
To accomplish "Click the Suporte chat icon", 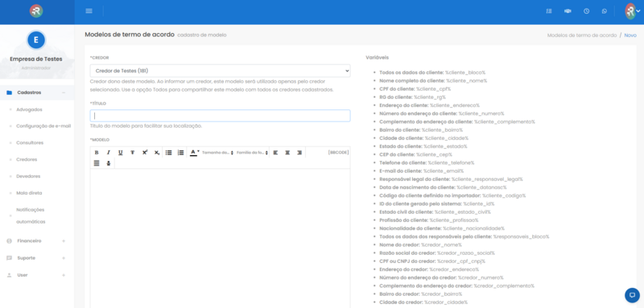I will (9, 258).
